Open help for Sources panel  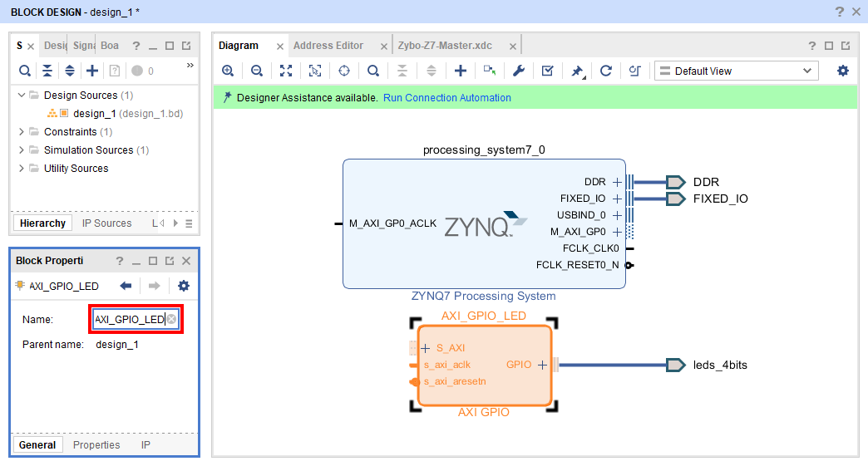[x=136, y=46]
